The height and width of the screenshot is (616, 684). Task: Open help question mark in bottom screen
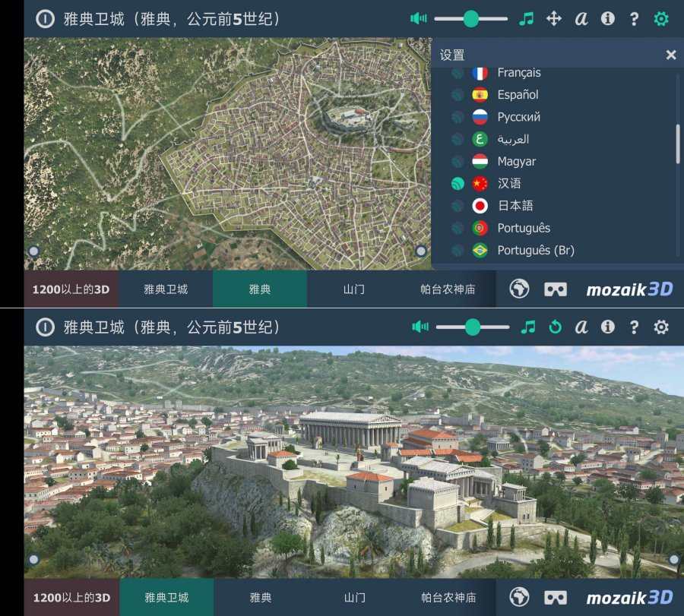tap(635, 327)
